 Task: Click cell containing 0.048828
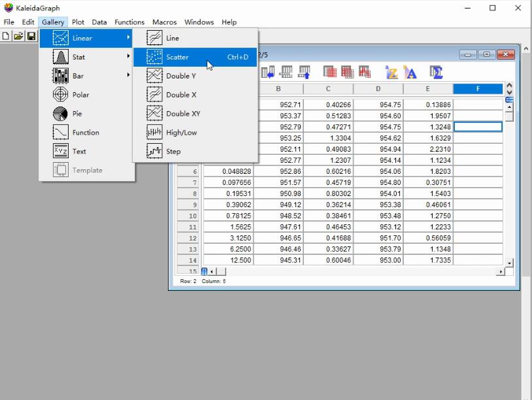(x=228, y=171)
